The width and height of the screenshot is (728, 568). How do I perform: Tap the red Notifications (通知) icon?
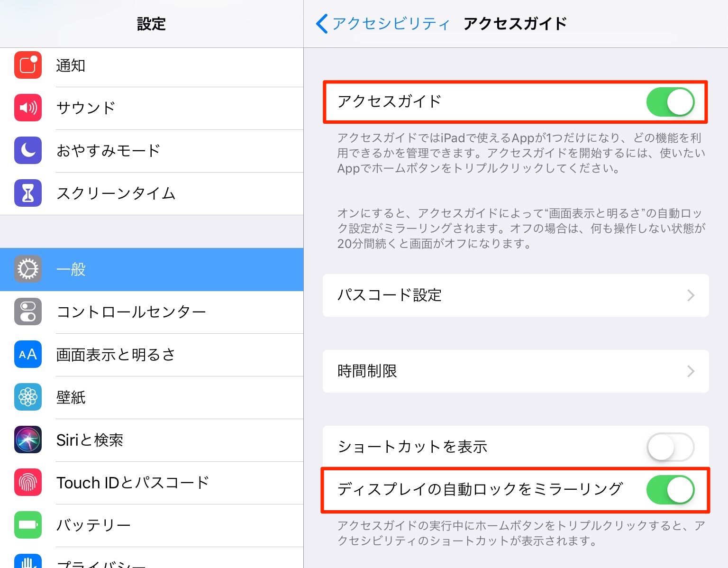(x=28, y=65)
